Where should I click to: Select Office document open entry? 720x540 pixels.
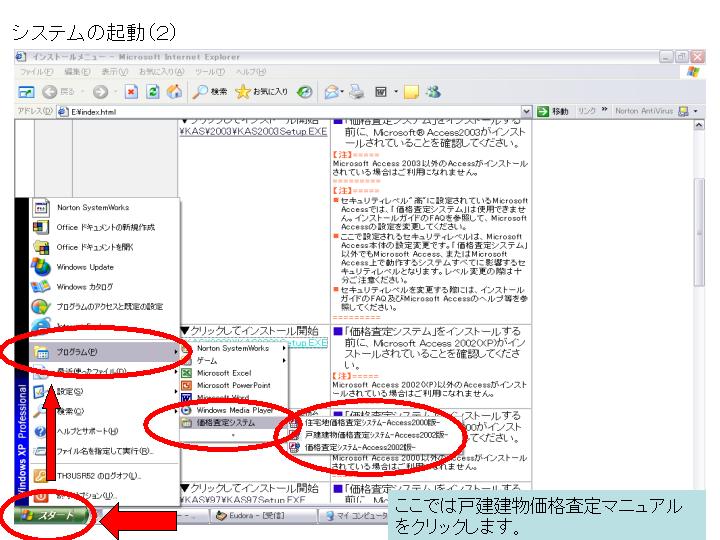point(105,247)
